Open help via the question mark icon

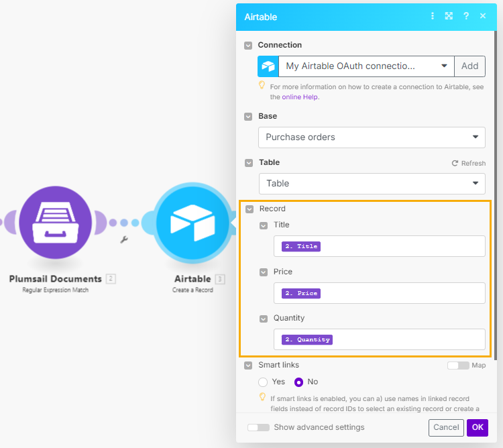466,16
